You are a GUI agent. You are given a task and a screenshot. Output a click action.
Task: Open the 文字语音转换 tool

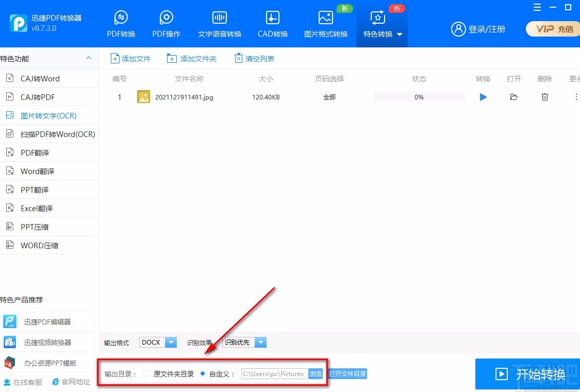pos(219,23)
